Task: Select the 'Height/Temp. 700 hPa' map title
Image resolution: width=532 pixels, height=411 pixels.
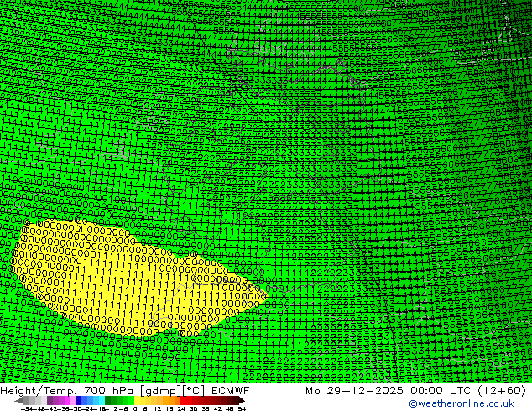Action: [x=68, y=391]
